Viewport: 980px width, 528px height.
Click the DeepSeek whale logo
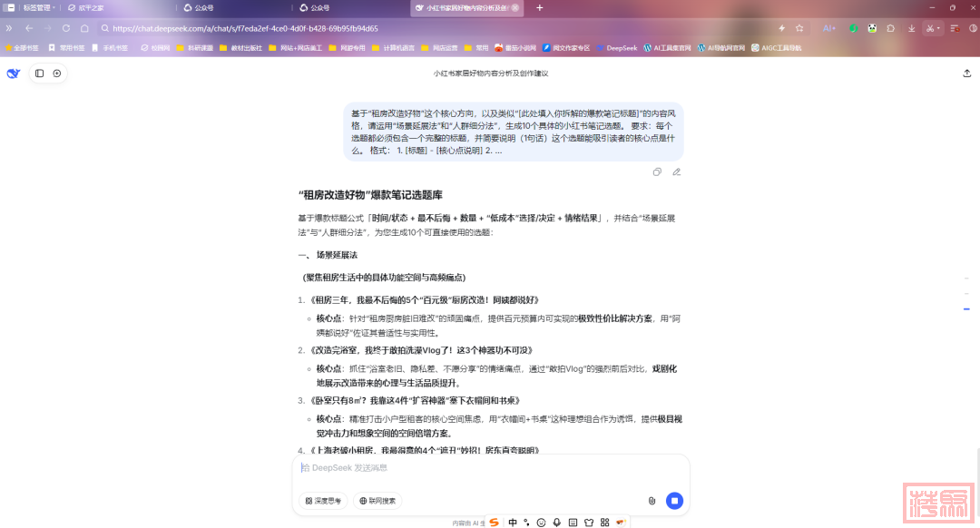click(x=13, y=73)
